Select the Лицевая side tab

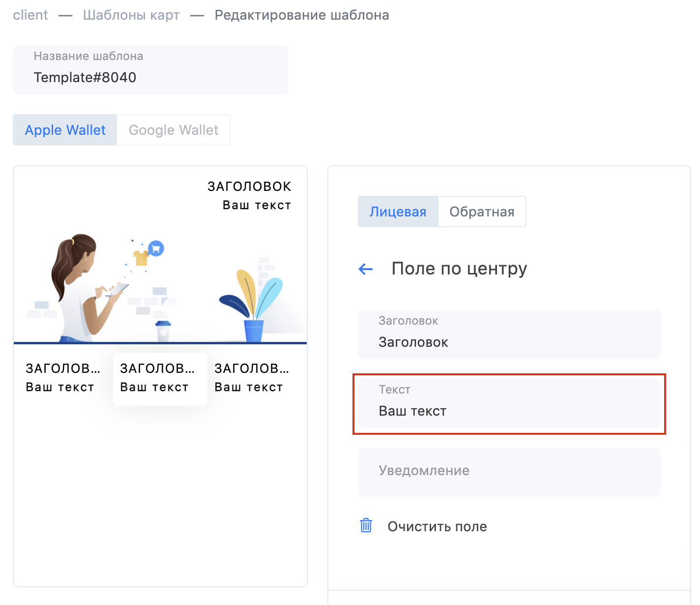(398, 212)
